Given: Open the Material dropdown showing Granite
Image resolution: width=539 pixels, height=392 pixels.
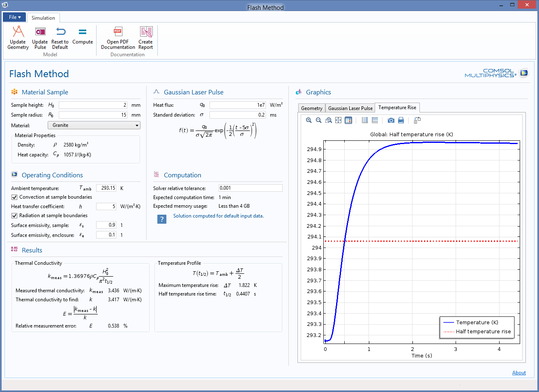Looking at the screenshot, I should pyautogui.click(x=94, y=125).
